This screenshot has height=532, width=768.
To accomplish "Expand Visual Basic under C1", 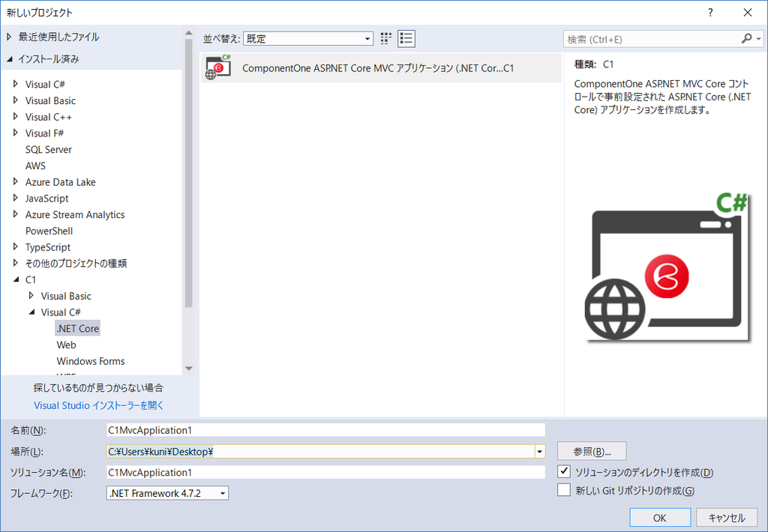I will (31, 296).
